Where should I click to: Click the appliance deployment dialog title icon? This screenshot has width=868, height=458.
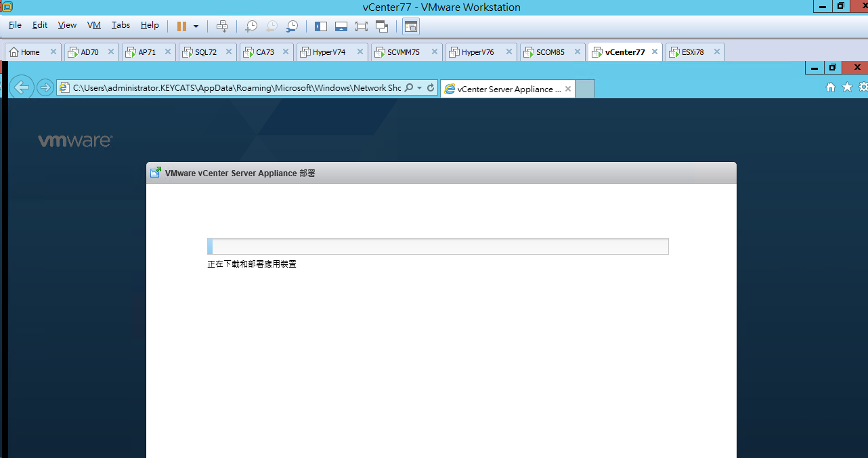click(x=156, y=173)
